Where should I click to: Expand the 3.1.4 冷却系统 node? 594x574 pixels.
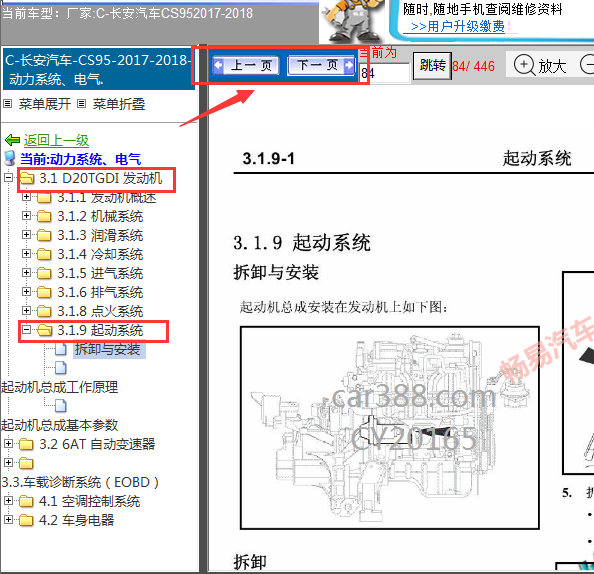[26, 253]
